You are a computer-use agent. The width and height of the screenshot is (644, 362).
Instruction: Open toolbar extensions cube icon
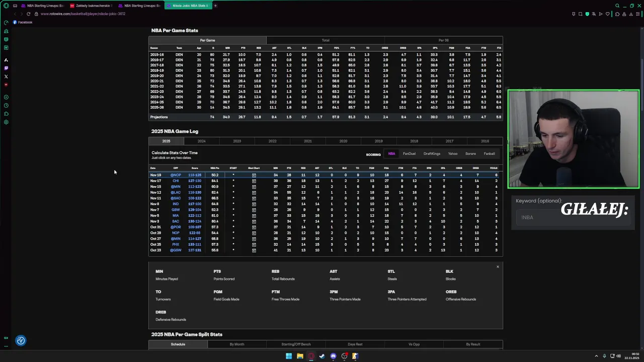pyautogui.click(x=617, y=14)
